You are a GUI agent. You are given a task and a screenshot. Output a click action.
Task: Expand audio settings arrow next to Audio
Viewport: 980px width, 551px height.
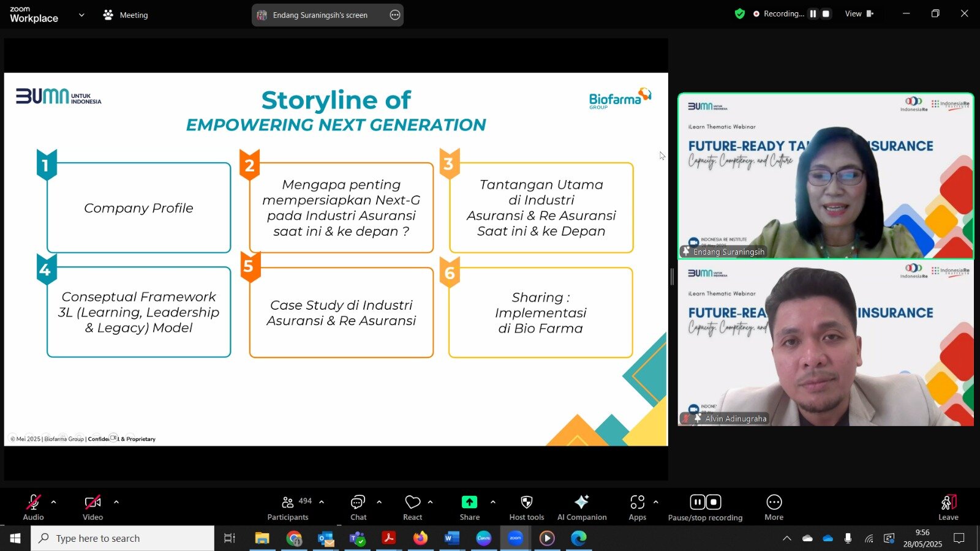pos(54,502)
